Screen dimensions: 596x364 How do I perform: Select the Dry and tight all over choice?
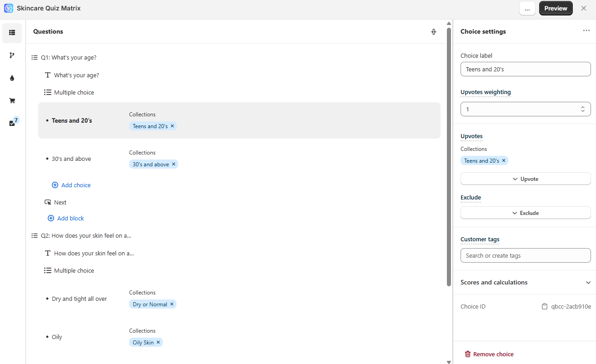80,299
